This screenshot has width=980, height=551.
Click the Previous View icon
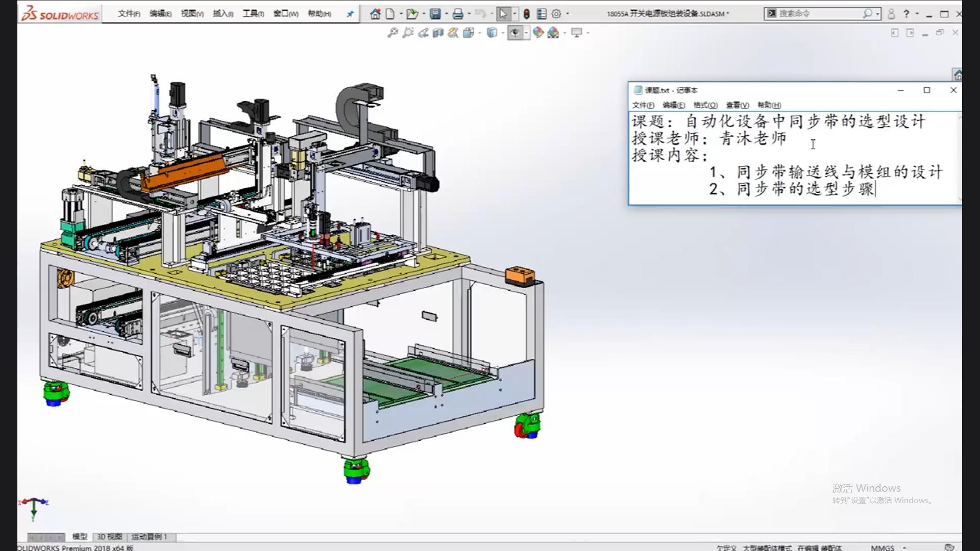click(423, 33)
